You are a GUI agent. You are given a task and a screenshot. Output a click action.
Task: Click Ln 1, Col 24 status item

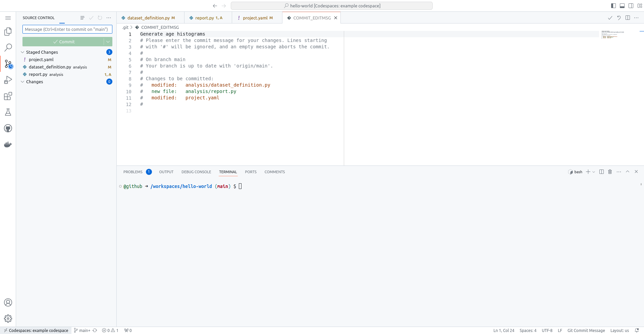click(503, 330)
